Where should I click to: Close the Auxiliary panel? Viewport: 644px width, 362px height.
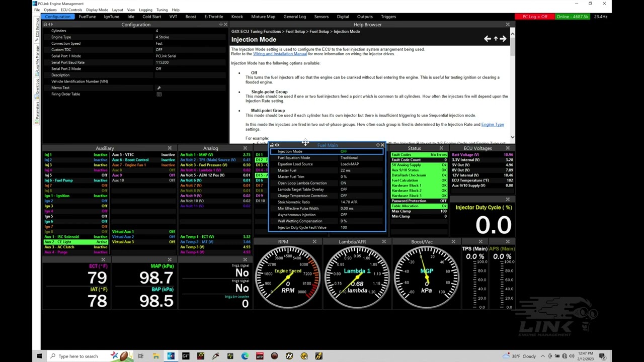170,148
